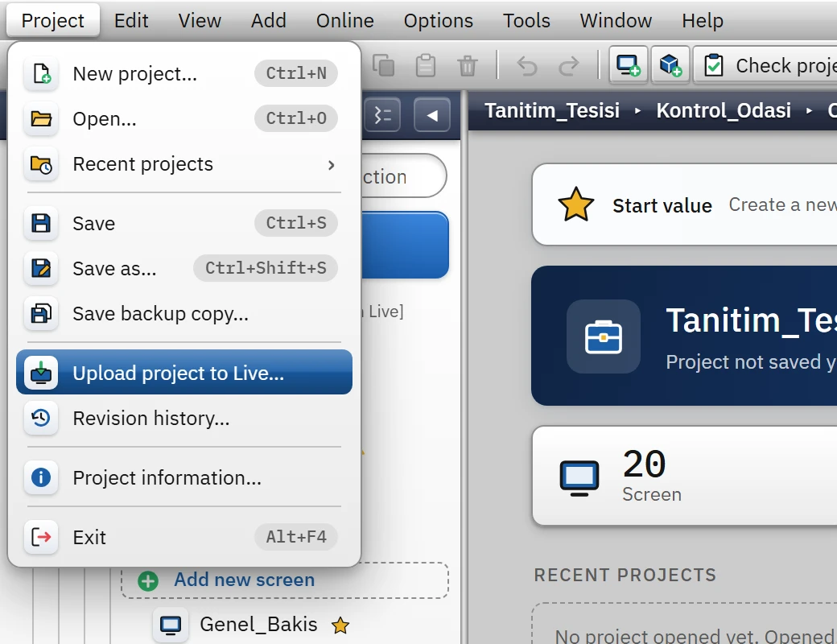
Task: Open Revision history...
Action: pyautogui.click(x=184, y=418)
